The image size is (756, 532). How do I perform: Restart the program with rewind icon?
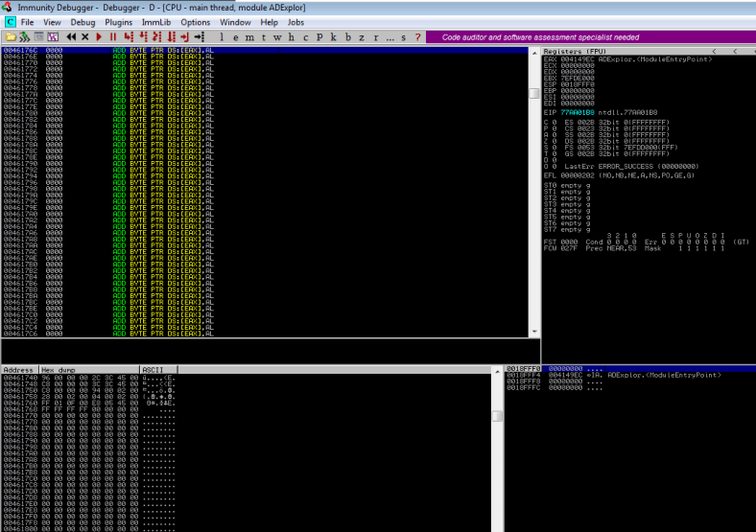72,36
